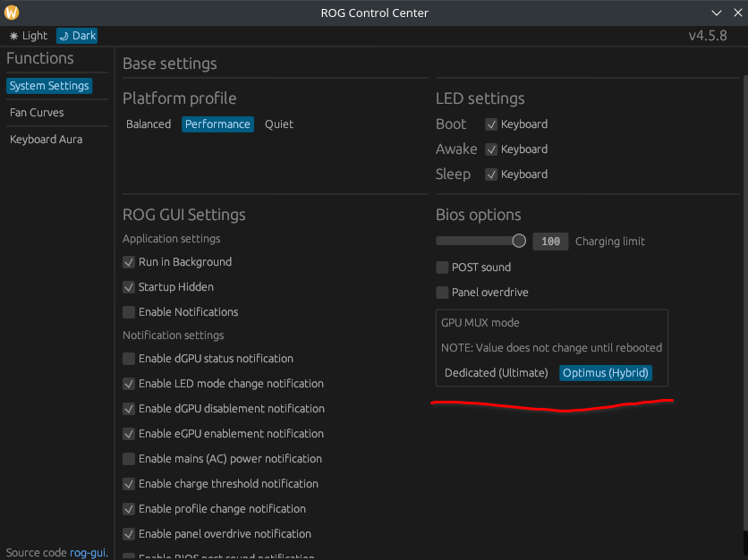Click the Bios options heading
Image resolution: width=748 pixels, height=560 pixels.
478,215
